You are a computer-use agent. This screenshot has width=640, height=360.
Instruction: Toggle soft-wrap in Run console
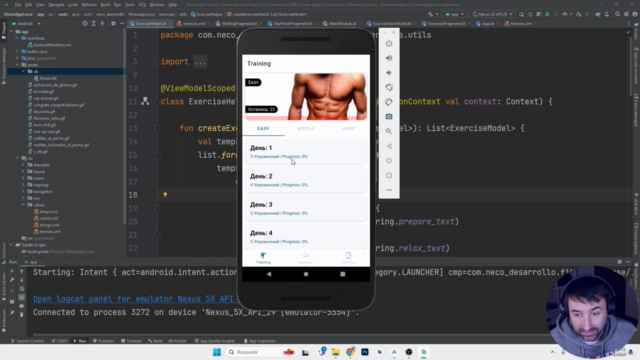(x=22, y=289)
